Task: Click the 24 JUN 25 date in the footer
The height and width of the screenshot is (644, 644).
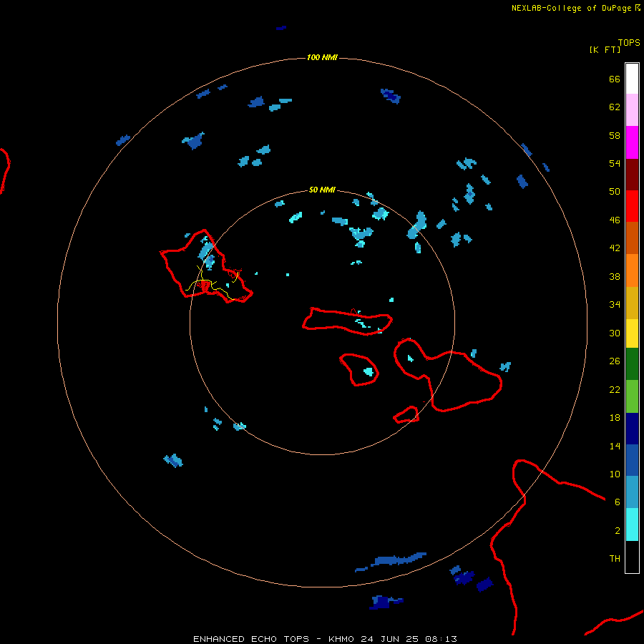Action: 389,639
